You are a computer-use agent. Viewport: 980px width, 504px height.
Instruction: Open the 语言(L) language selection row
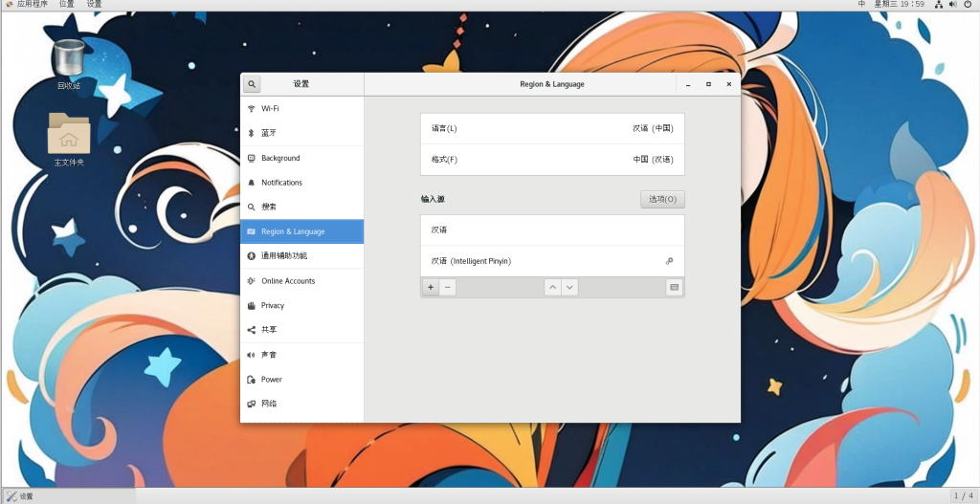pyautogui.click(x=552, y=128)
